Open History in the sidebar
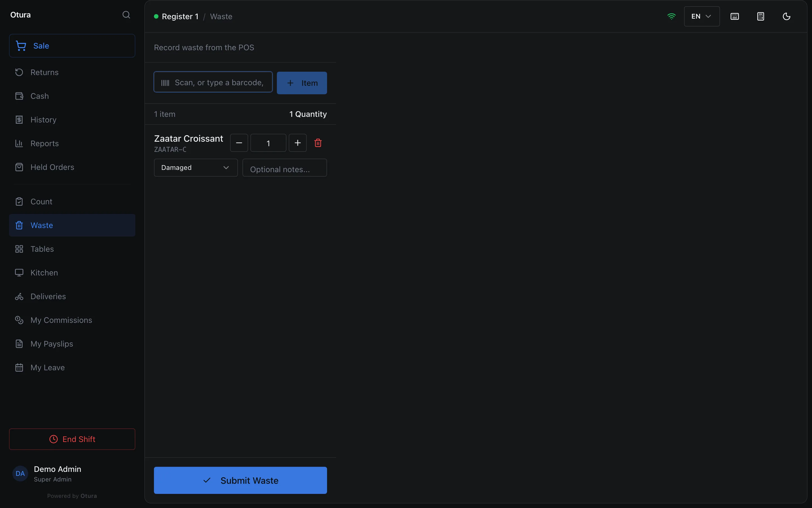812x508 pixels. tap(72, 120)
